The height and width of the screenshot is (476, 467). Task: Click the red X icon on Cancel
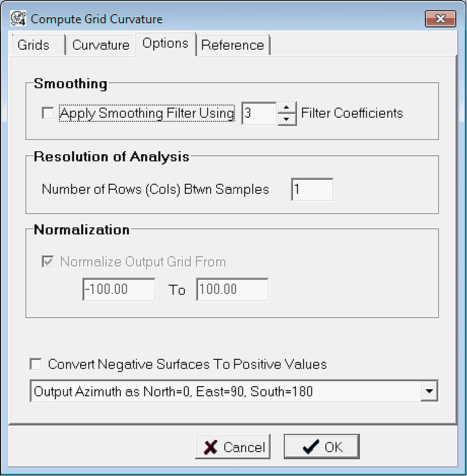click(x=210, y=447)
